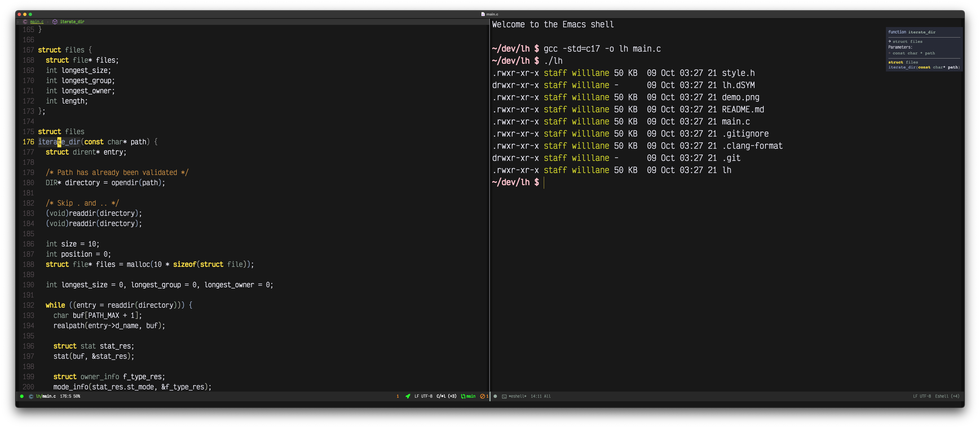
Task: Click the cube icon beside iterate_dir
Action: tap(55, 22)
